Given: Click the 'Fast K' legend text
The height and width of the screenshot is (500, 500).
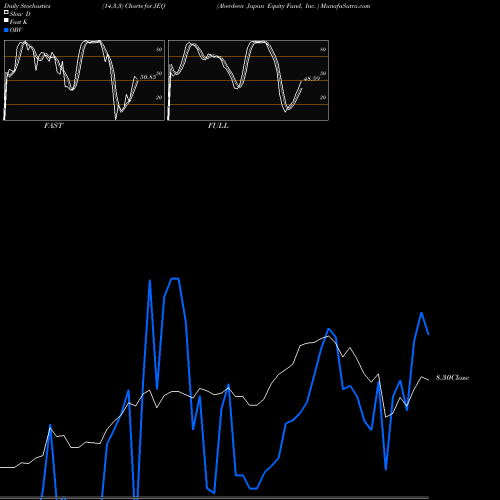Looking at the screenshot, I should (x=19, y=22).
